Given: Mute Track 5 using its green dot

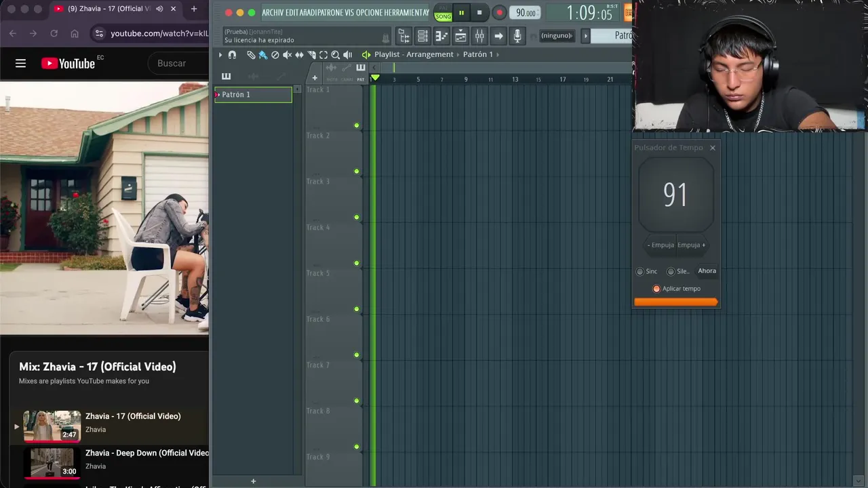Looking at the screenshot, I should pos(357,309).
